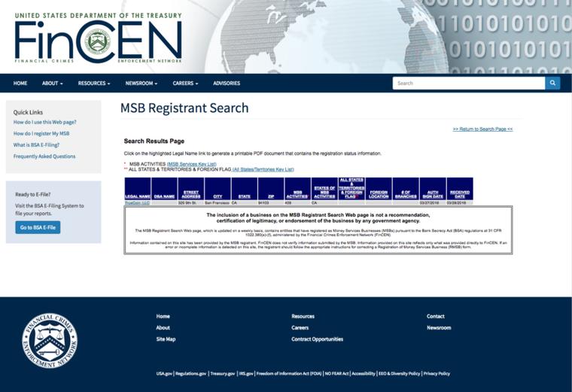
Task: Open the Advisories nav item
Action: [227, 84]
